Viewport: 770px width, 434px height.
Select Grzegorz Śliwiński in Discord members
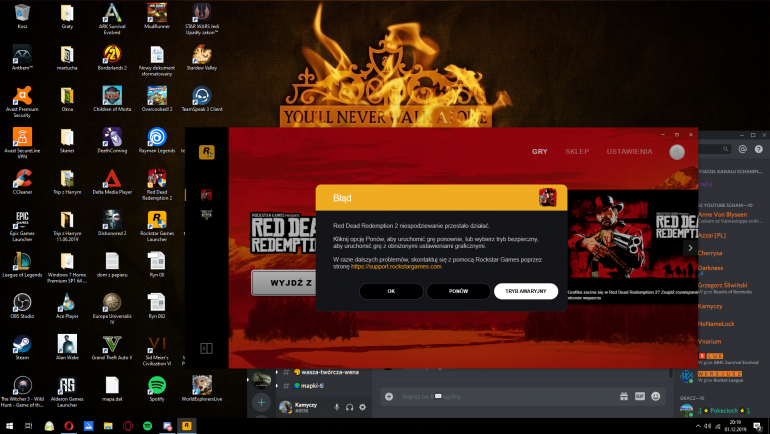(722, 285)
